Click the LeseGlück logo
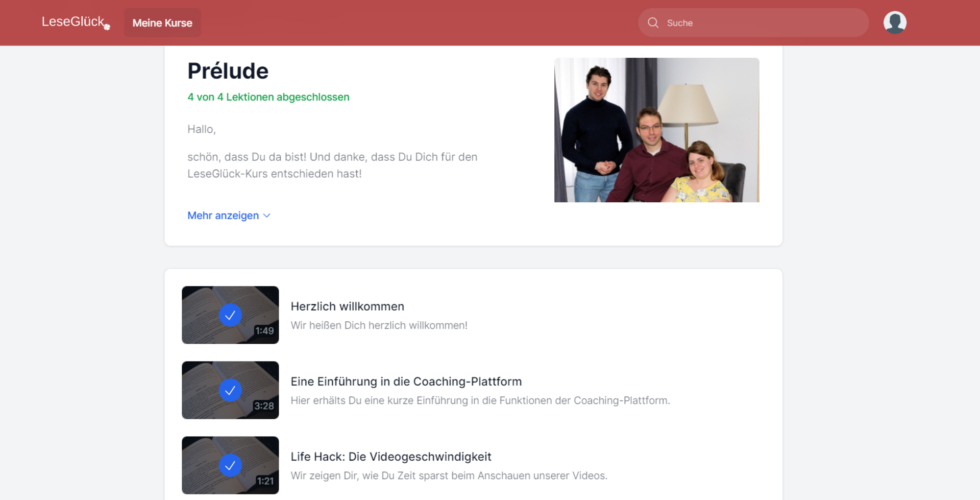The height and width of the screenshot is (500, 980). click(76, 22)
